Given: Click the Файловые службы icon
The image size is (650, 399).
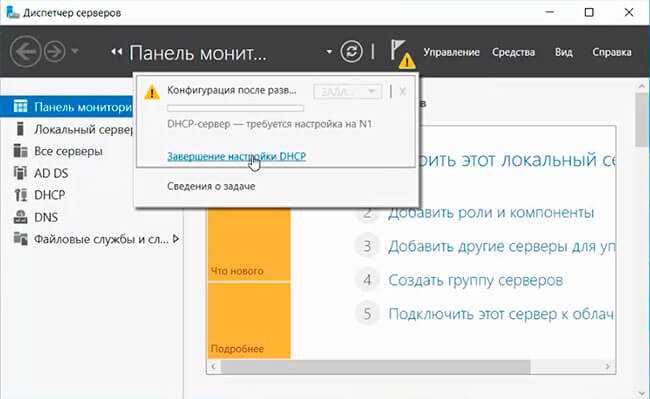Looking at the screenshot, I should click(x=20, y=239).
